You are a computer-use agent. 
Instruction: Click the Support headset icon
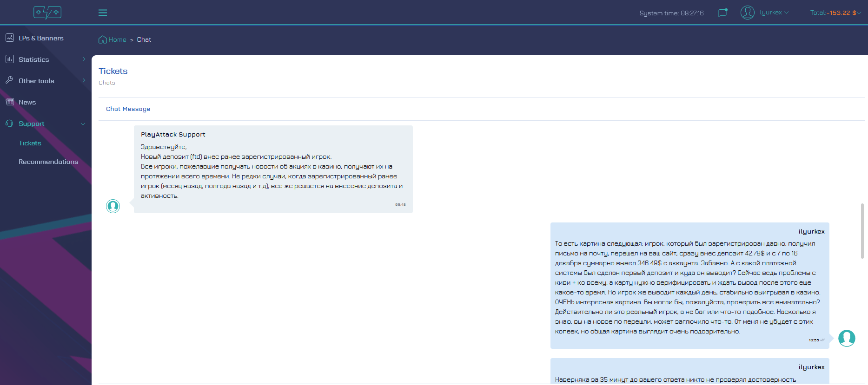coord(10,124)
